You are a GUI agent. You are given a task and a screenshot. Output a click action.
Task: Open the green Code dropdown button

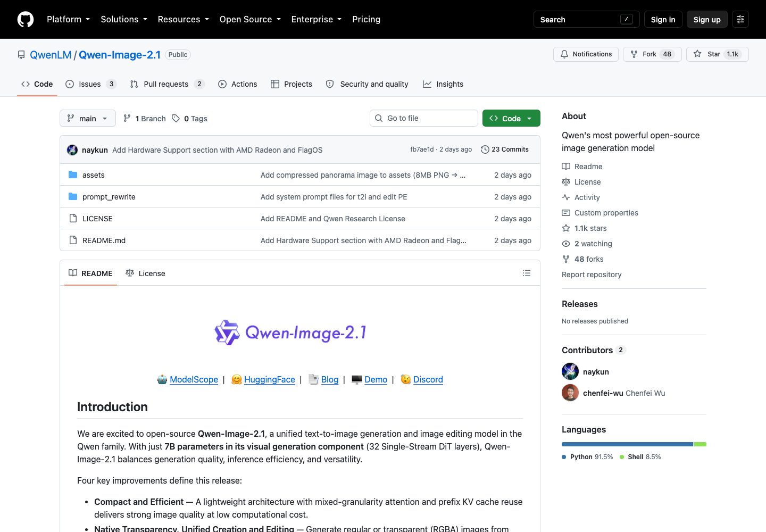coord(511,118)
